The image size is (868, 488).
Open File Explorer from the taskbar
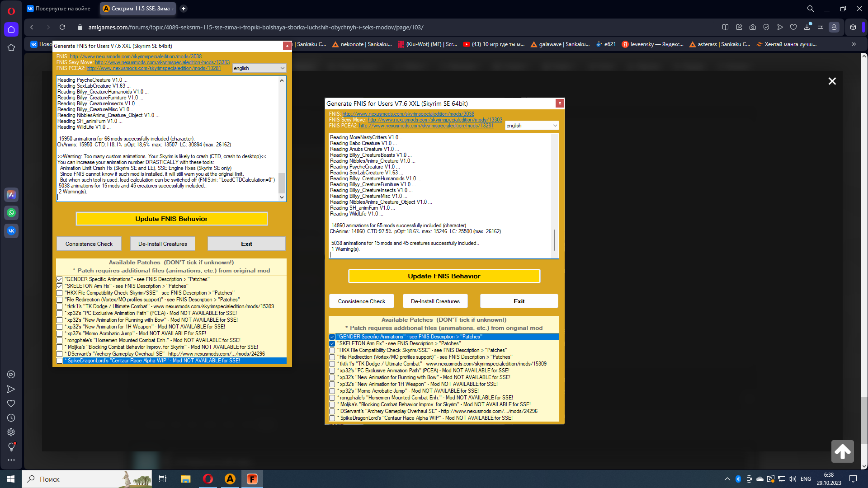(x=185, y=479)
